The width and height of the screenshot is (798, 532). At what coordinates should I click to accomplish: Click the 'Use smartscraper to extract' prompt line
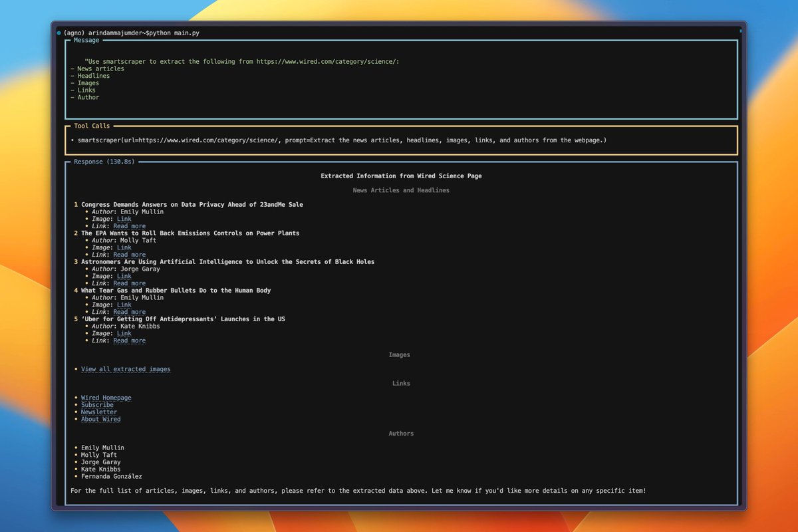[x=242, y=61]
